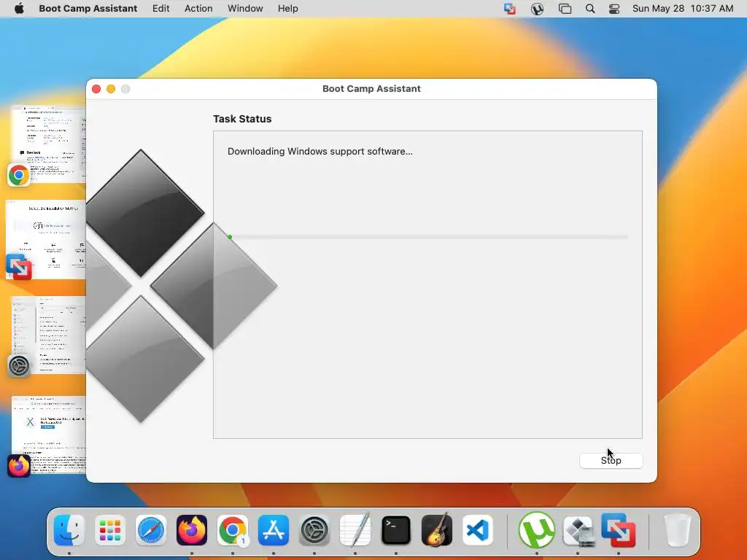Click Boot Camp Assistant icon in the Dock

(578, 530)
